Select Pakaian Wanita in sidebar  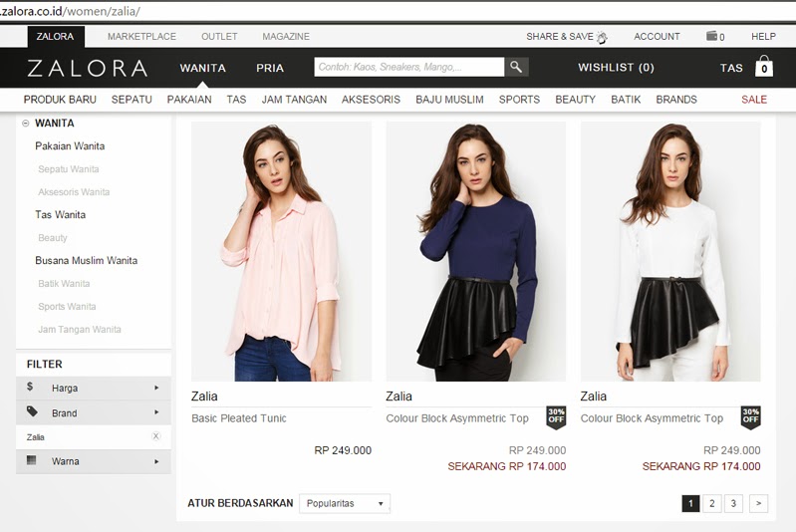click(70, 146)
